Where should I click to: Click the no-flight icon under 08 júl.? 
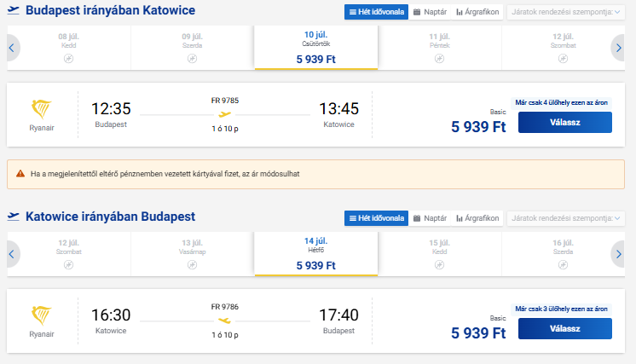68,57
